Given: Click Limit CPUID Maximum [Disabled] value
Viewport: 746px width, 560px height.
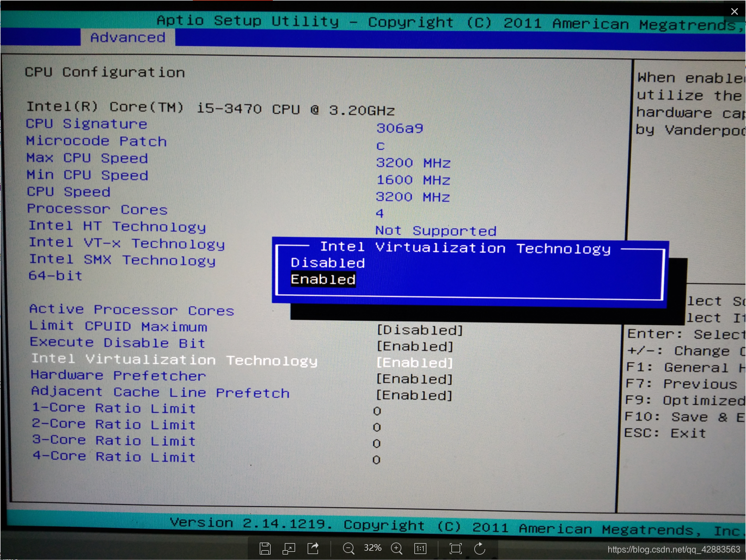Looking at the screenshot, I should pyautogui.click(x=420, y=330).
